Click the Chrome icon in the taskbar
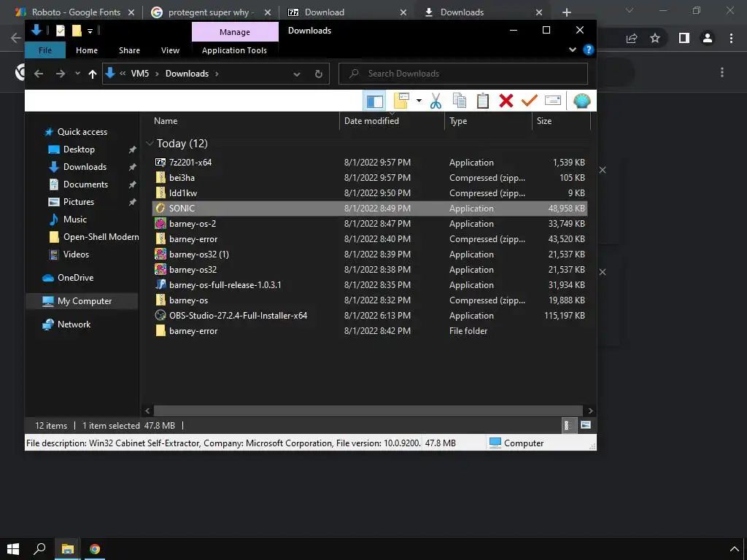Screen dimensions: 747x560 point(95,549)
